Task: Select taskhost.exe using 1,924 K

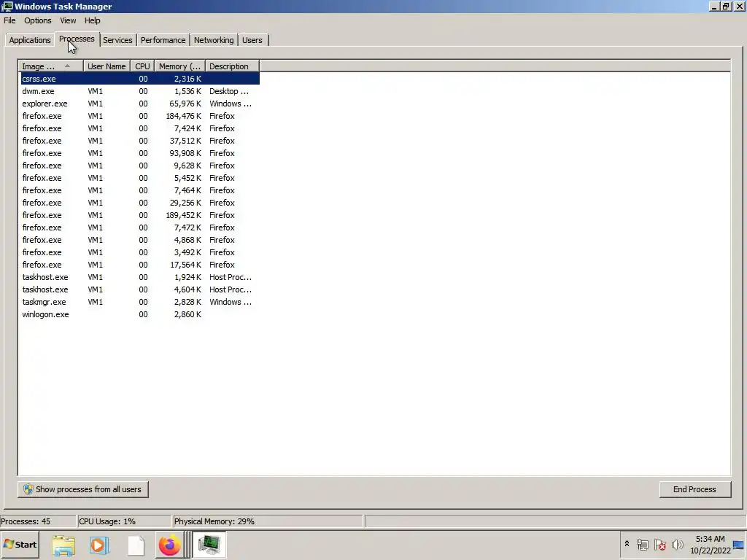Action: tap(139, 276)
